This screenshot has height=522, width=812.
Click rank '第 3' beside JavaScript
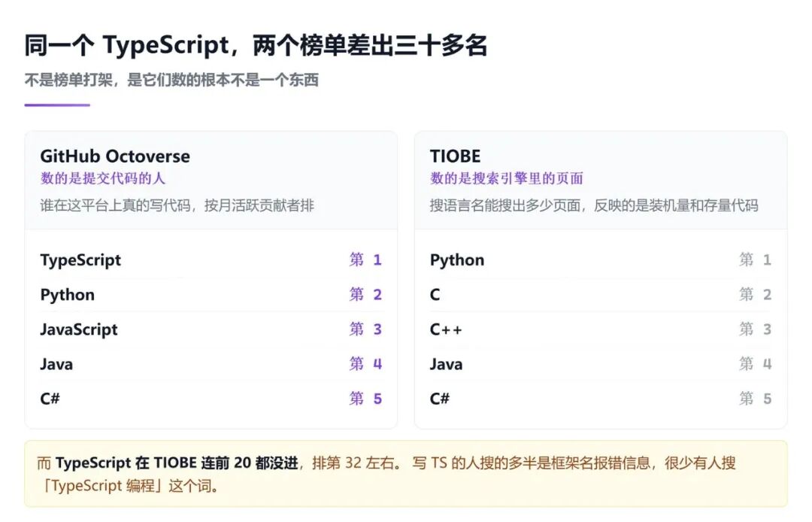[365, 329]
